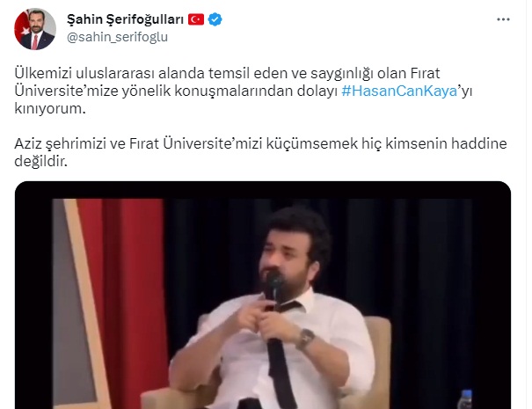Open the three-dot more options menu

503,19
